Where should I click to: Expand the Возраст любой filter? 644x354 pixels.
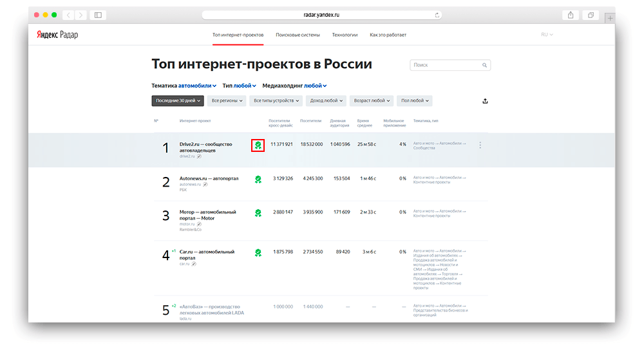[x=372, y=100]
